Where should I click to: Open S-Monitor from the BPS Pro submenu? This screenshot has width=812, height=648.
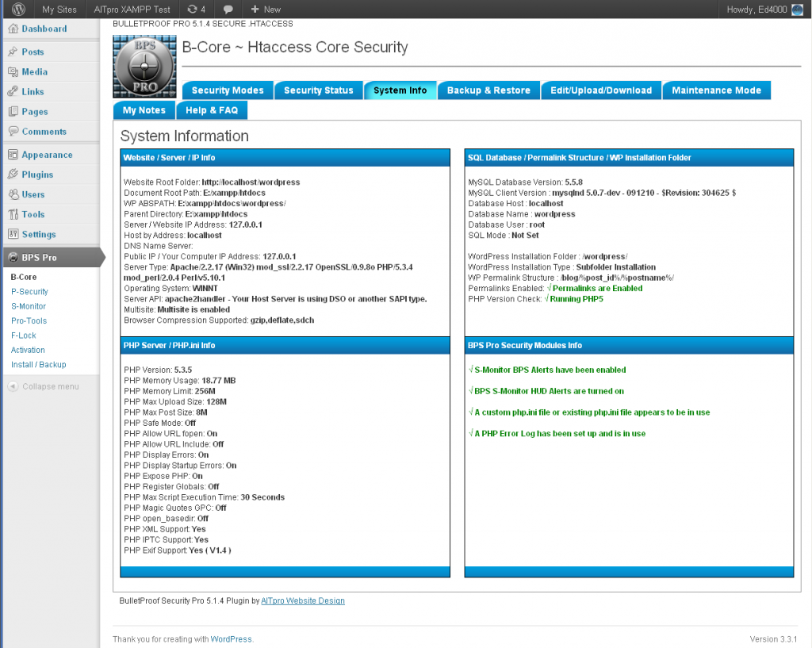click(29, 305)
